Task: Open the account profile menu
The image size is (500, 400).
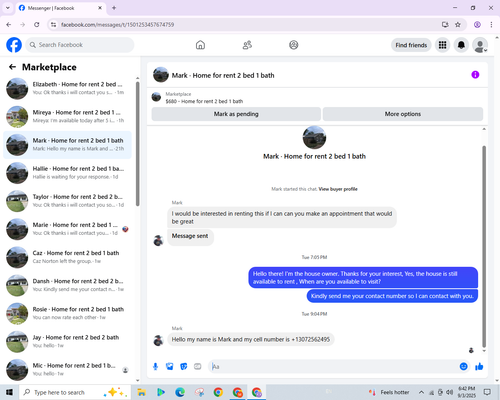Action: tap(480, 45)
